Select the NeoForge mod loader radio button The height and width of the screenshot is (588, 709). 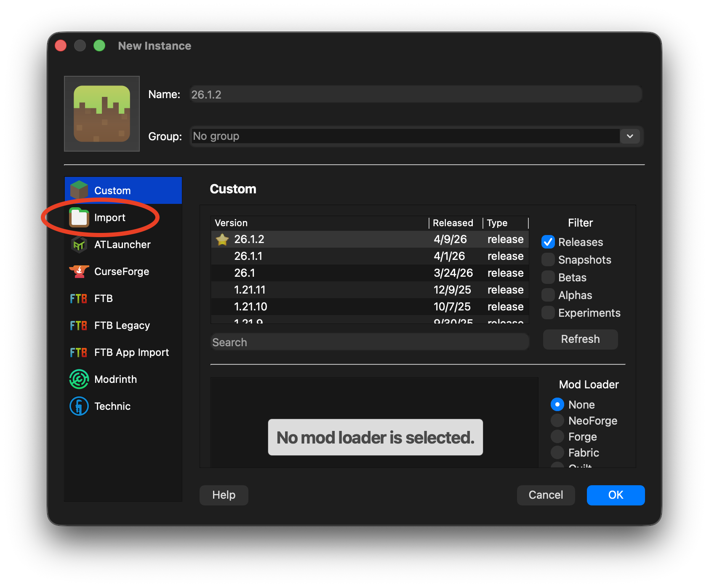[557, 421]
